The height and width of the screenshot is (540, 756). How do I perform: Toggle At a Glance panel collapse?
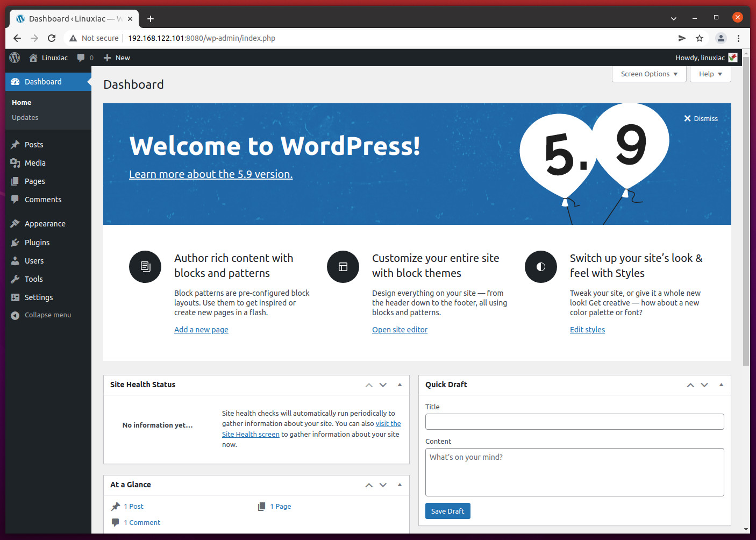point(400,485)
